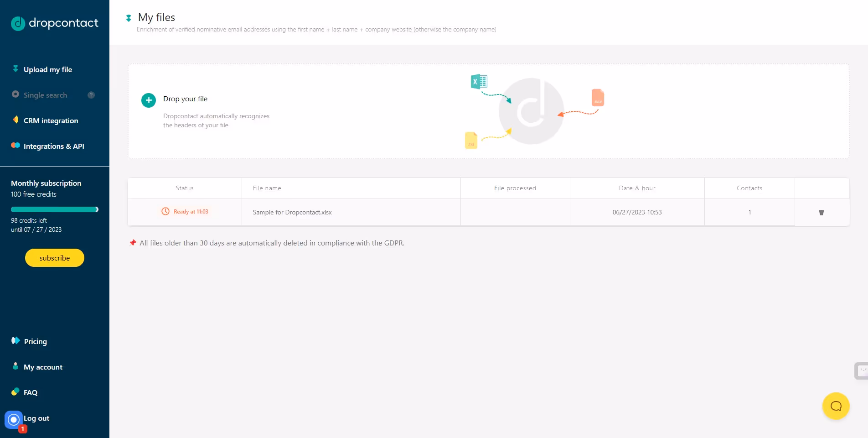Open the yellow chat bubble widget

point(836,406)
